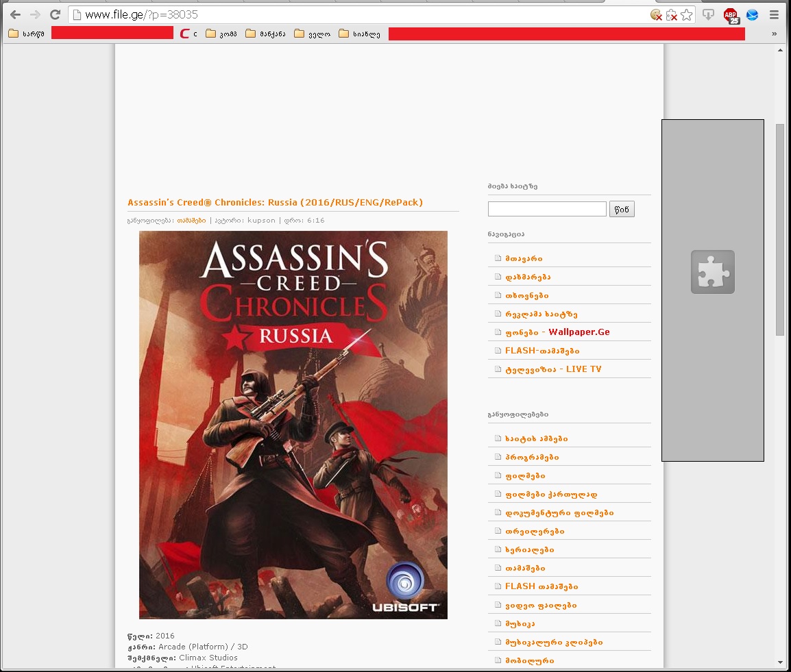Click the blue globe extension icon
The image size is (791, 672).
coord(752,14)
